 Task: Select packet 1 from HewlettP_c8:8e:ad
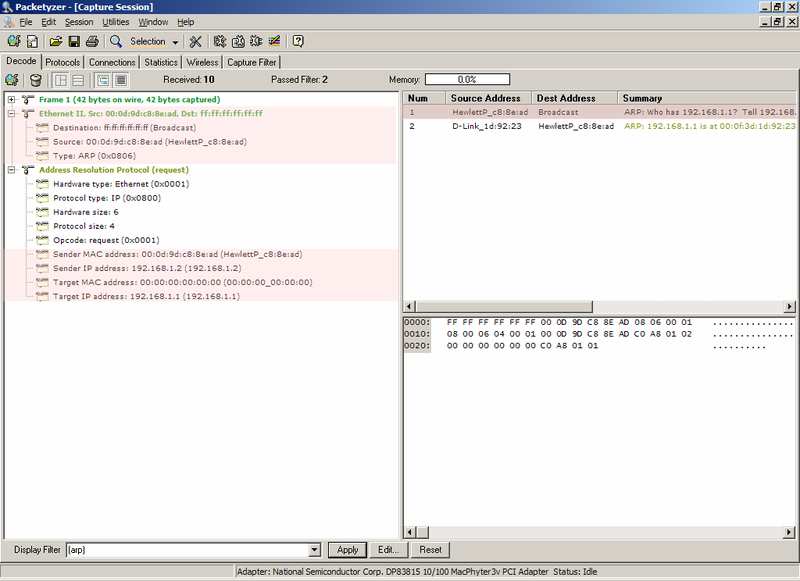tap(599, 112)
